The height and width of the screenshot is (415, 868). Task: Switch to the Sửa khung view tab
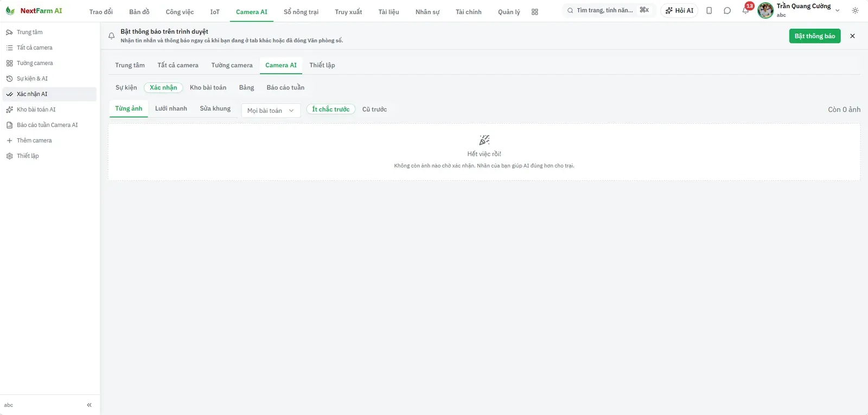click(x=215, y=108)
